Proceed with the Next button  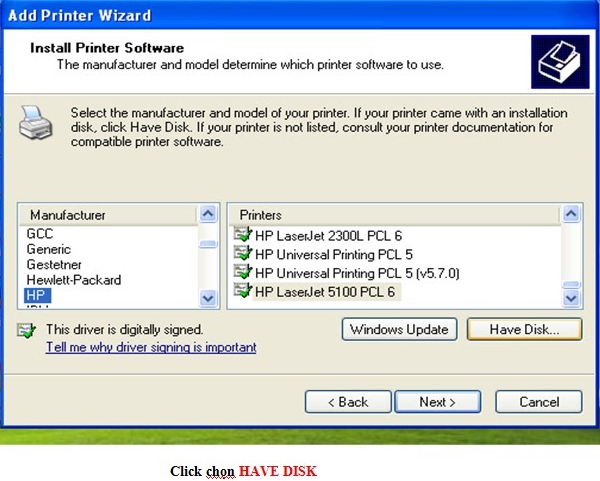[437, 402]
